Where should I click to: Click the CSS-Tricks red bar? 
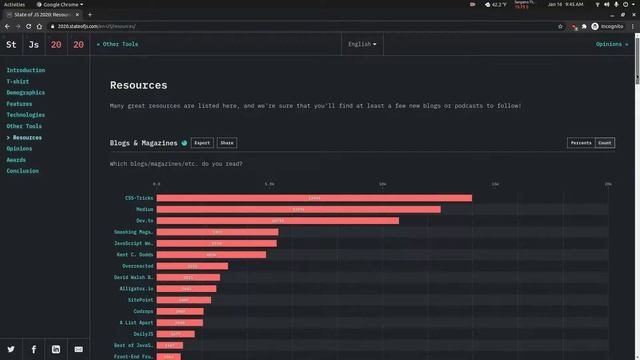tap(314, 198)
